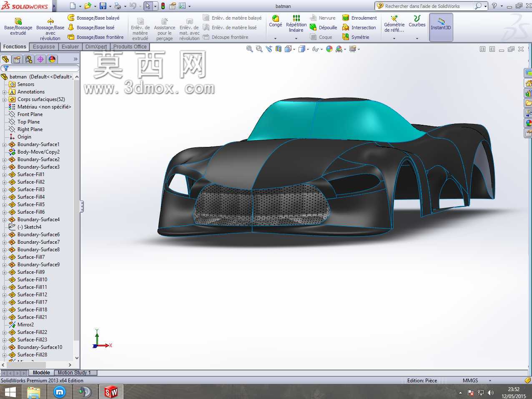
Task: Click the Display Style cube icon
Action: (302, 49)
